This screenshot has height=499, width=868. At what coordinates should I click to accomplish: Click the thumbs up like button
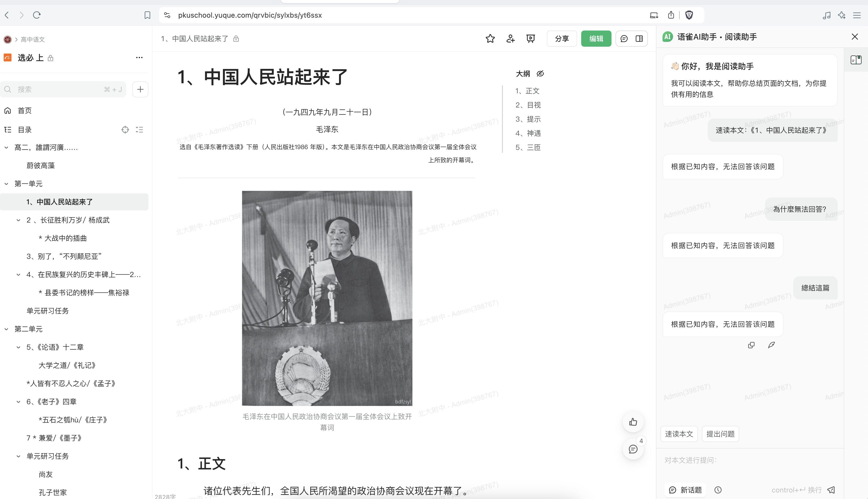tap(633, 422)
